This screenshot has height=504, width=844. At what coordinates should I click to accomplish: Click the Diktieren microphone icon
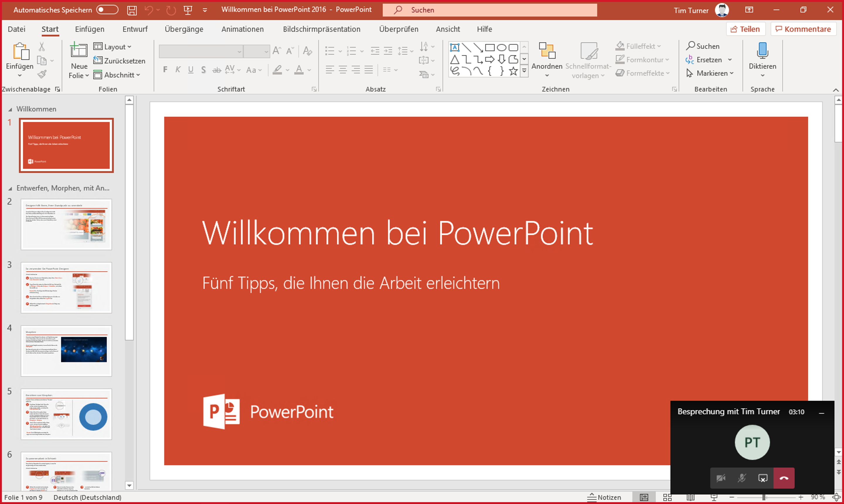(763, 50)
